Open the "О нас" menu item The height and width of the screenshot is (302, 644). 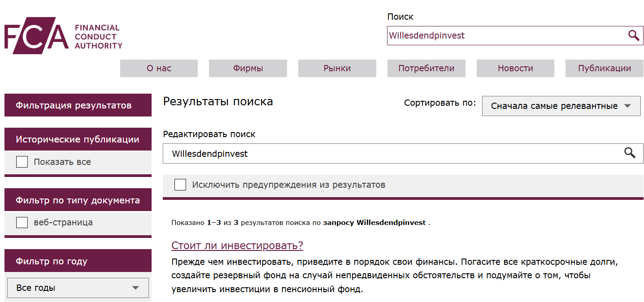158,68
